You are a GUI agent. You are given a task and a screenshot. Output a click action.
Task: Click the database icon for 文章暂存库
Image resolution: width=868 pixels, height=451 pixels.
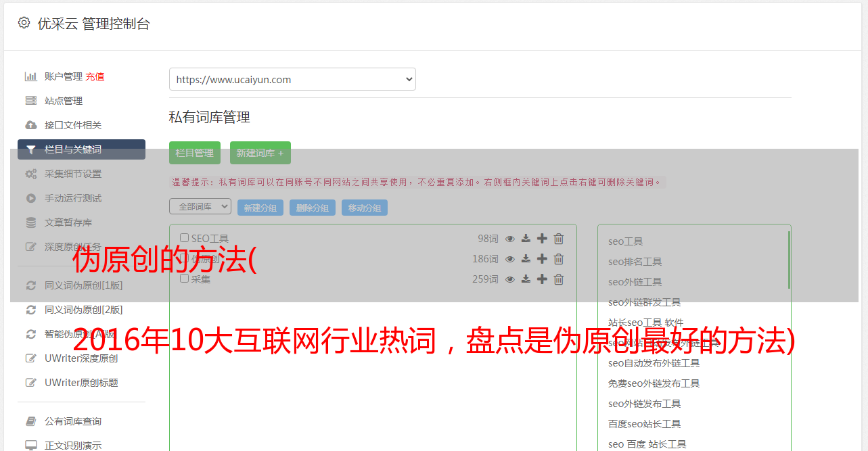coord(31,222)
